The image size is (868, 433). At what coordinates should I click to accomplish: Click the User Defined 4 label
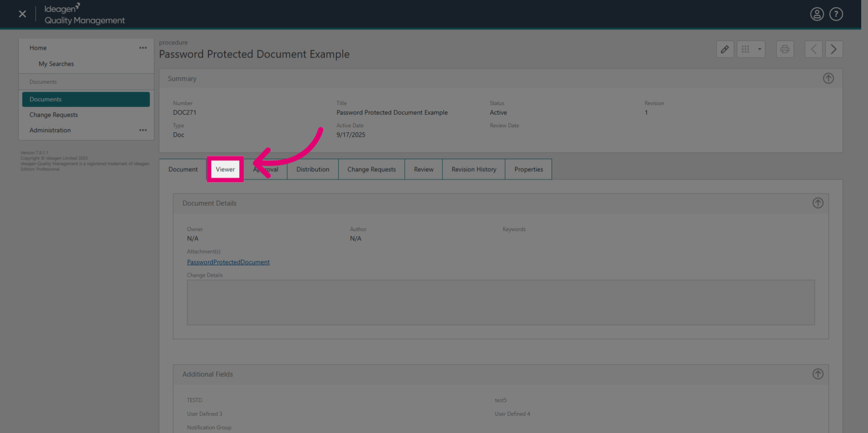[x=512, y=414]
